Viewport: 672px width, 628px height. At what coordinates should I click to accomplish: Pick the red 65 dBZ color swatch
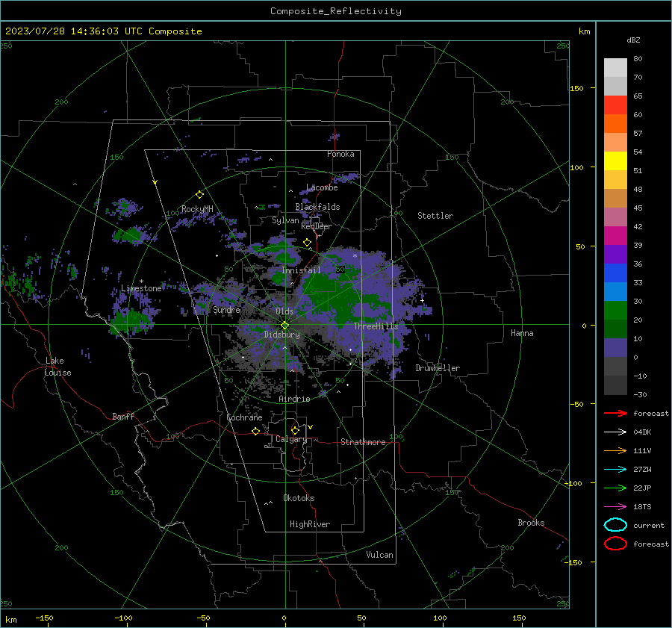tap(615, 105)
